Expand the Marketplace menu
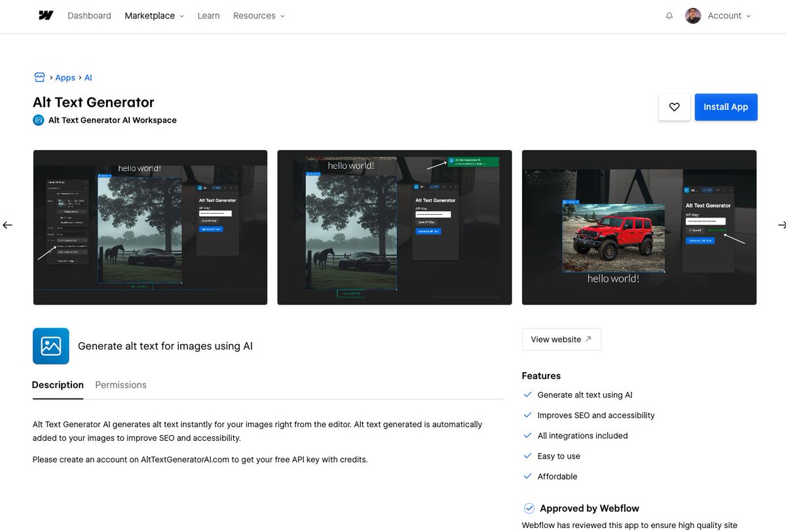Viewport: 786px width, 532px height. pos(155,16)
